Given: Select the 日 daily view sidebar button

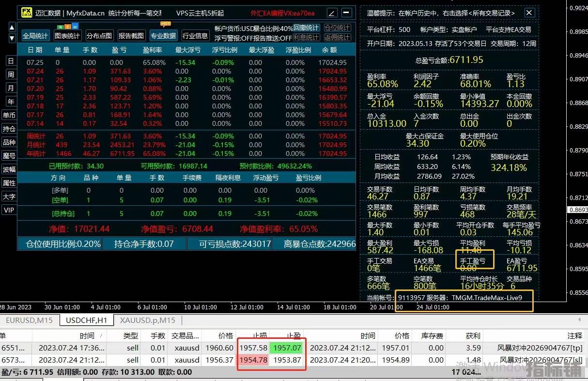Looking at the screenshot, I should 11,61.
